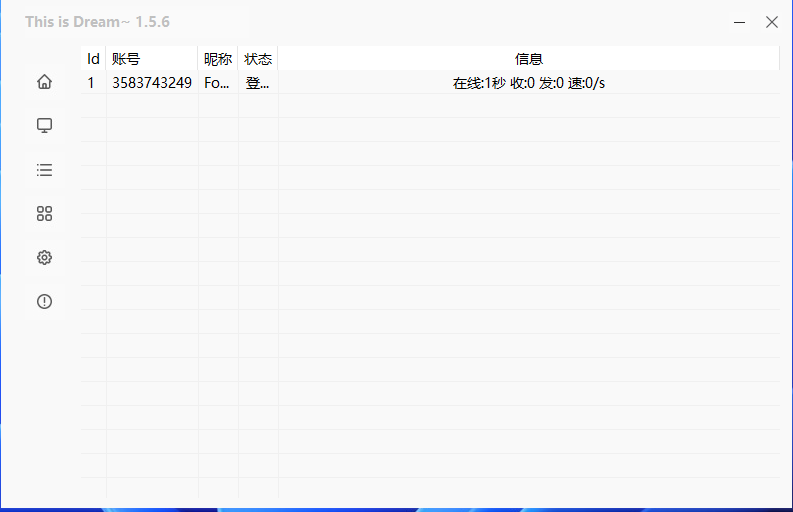Image resolution: width=793 pixels, height=512 pixels.
Task: Click the 账号 column header
Action: (127, 59)
